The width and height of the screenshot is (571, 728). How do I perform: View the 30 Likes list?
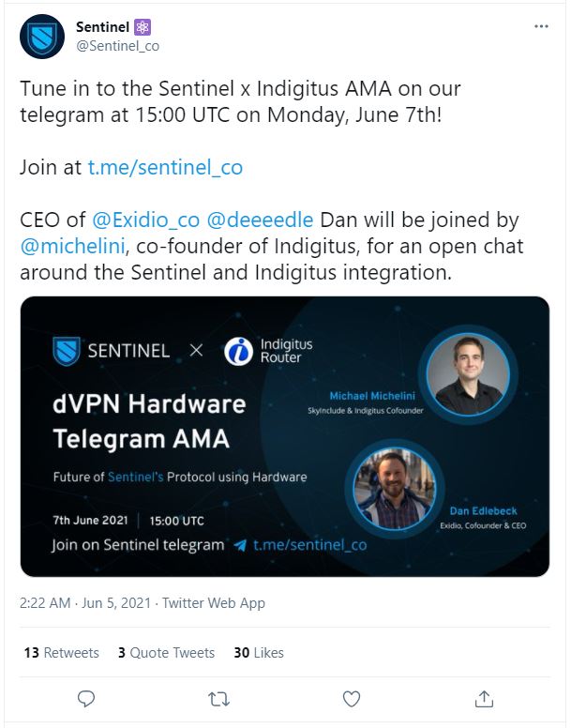258,652
